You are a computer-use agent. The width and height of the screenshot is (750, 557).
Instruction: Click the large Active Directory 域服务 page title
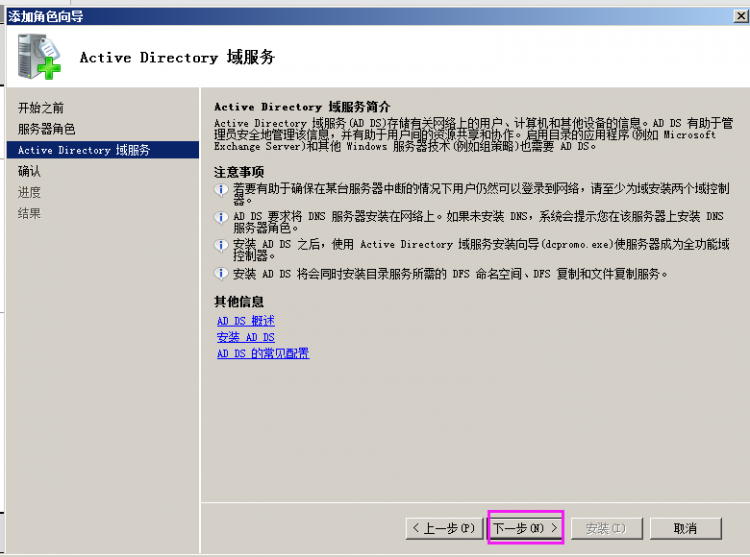click(177, 57)
